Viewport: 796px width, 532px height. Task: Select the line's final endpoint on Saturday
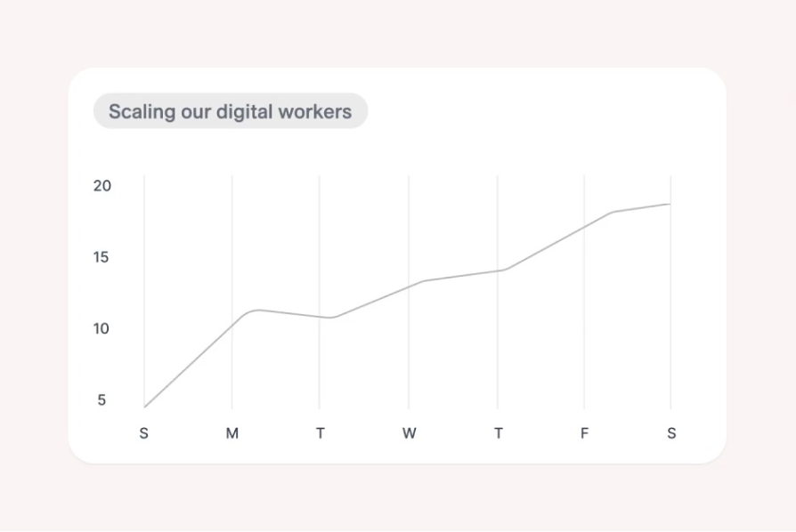pyautogui.click(x=670, y=204)
